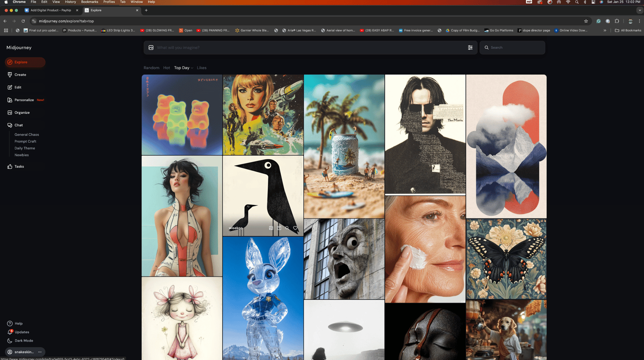Bookmark this page with the star icon

tap(586, 21)
